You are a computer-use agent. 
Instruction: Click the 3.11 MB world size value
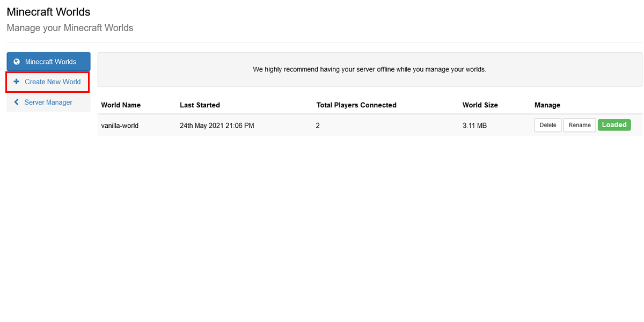point(474,126)
